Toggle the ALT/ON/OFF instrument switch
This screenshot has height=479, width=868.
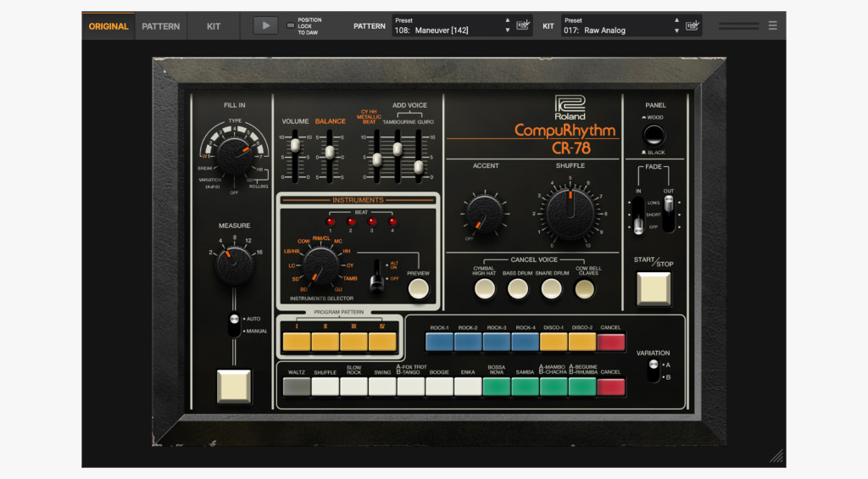(377, 276)
